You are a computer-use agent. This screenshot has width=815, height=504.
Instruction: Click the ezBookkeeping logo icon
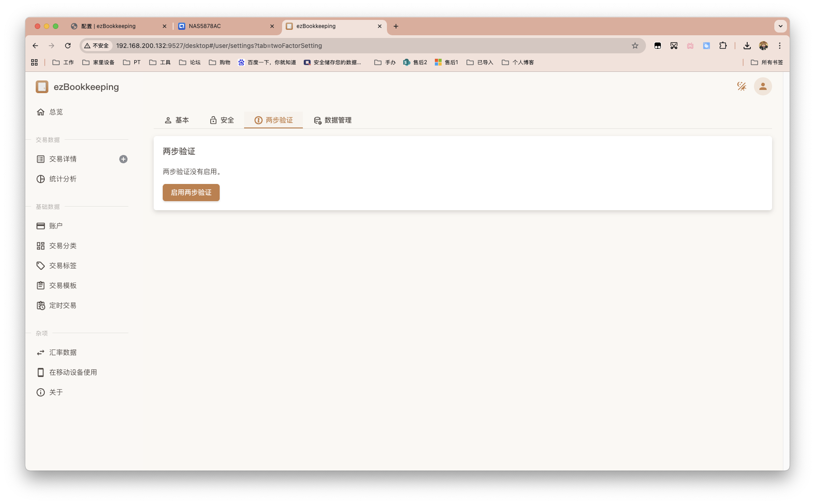pos(42,86)
